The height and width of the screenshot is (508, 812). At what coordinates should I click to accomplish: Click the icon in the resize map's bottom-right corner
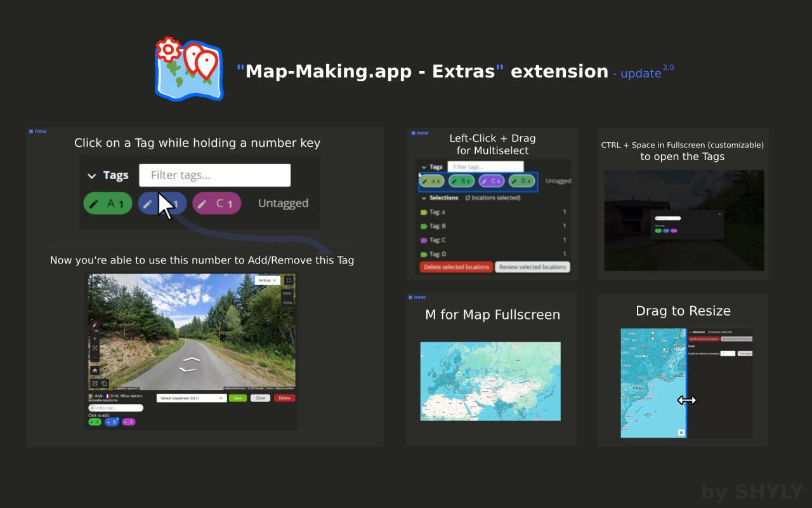pos(681,432)
